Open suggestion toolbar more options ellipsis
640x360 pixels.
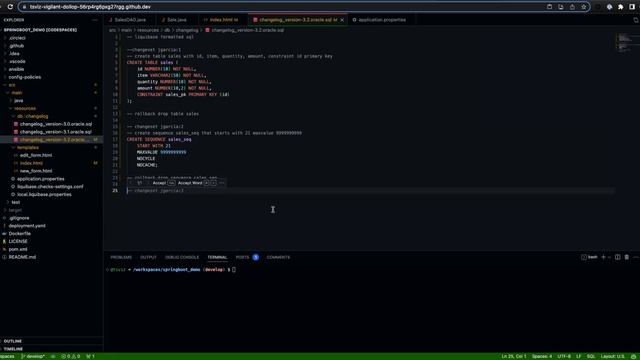[222, 183]
